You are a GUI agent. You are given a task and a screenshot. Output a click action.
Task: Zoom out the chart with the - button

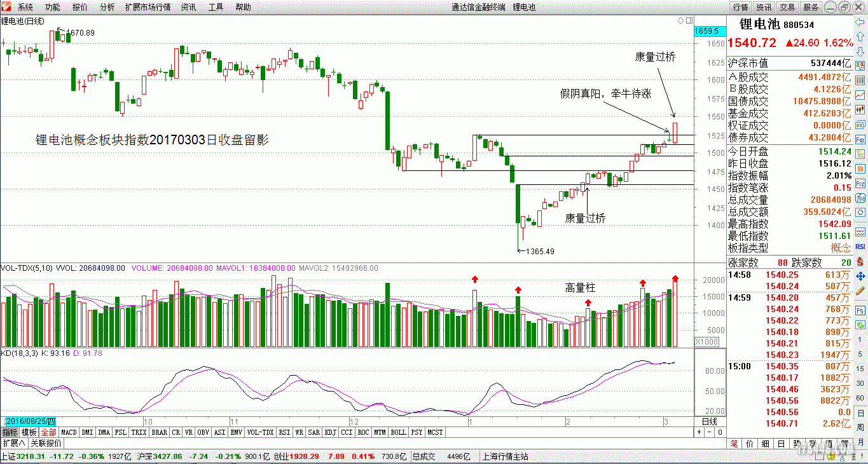[710, 432]
